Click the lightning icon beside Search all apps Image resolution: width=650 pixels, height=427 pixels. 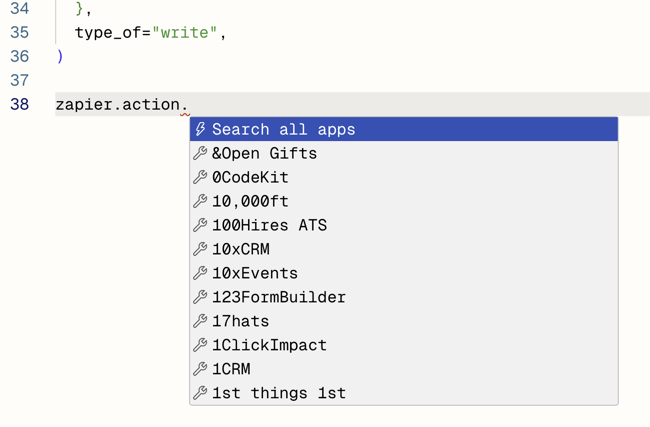(x=200, y=129)
